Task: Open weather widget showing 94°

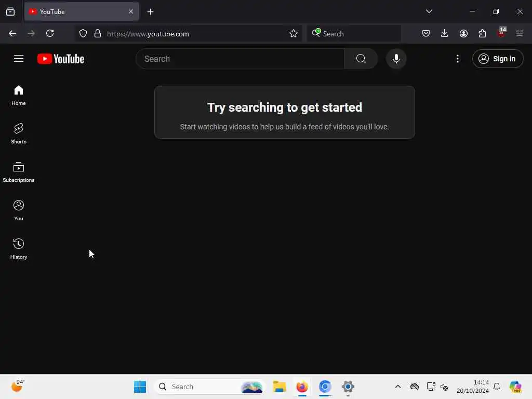Action: tap(18, 386)
